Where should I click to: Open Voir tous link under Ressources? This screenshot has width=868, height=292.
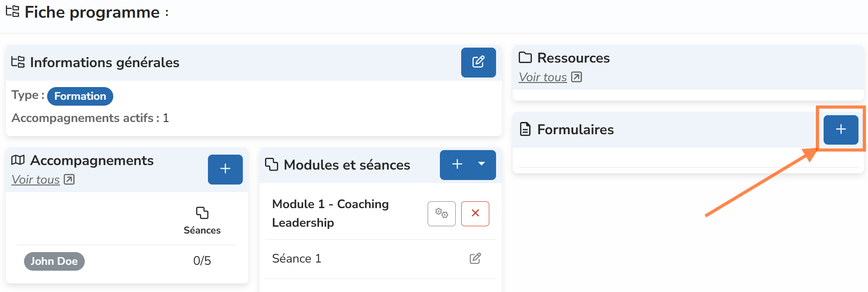[x=543, y=78]
